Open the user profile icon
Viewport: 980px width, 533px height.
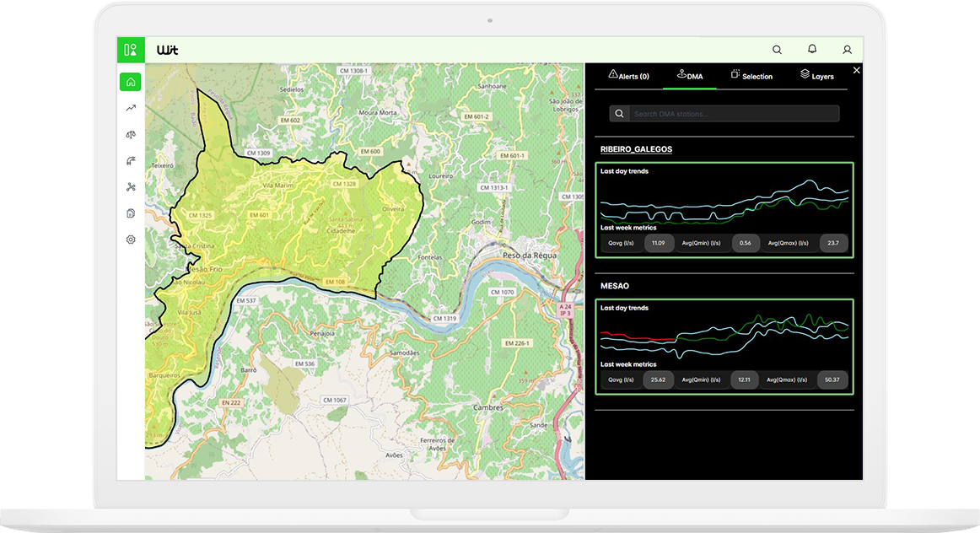pyautogui.click(x=847, y=50)
